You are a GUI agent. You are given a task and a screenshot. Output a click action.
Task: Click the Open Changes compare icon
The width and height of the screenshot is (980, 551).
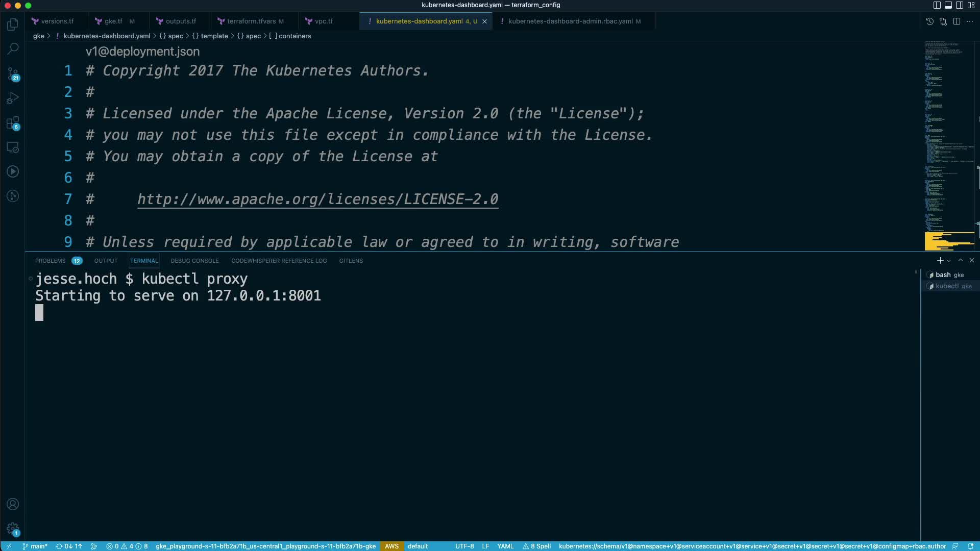pyautogui.click(x=943, y=21)
